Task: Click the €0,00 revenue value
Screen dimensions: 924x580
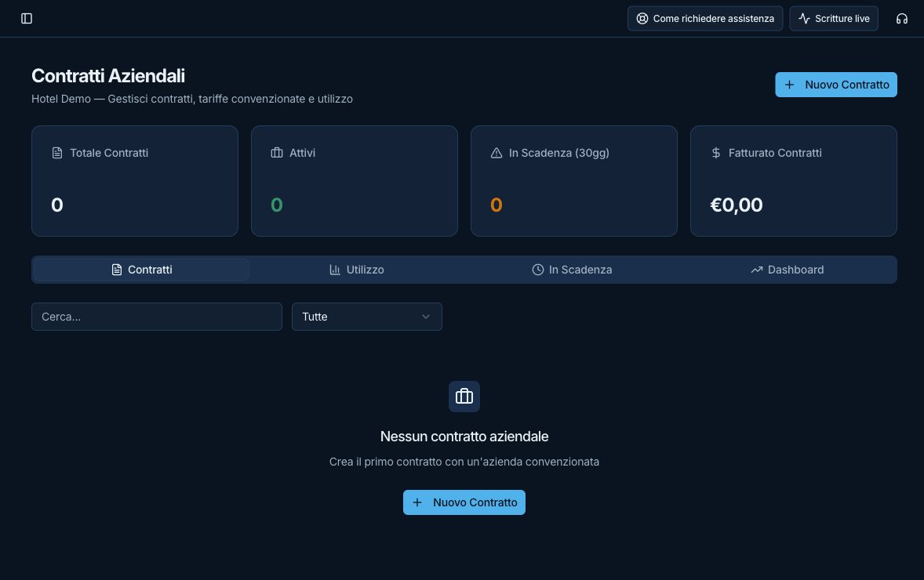Action: tap(736, 205)
